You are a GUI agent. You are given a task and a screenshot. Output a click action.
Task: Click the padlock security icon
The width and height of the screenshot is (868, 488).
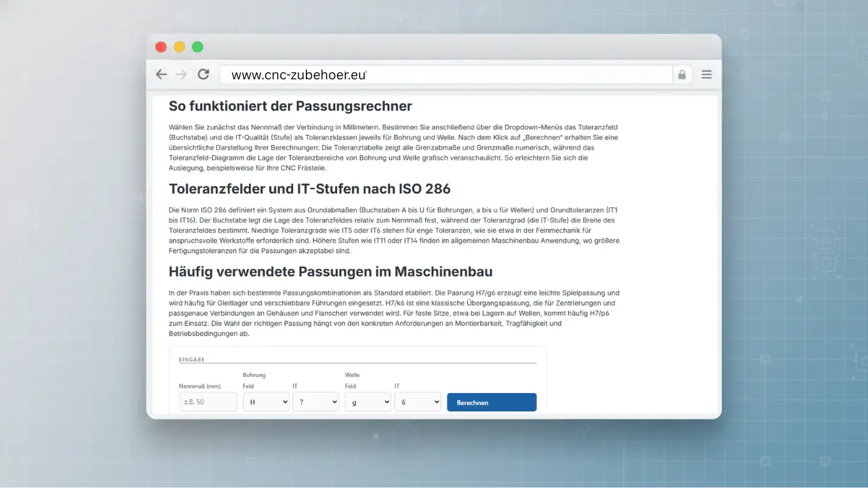pyautogui.click(x=682, y=75)
